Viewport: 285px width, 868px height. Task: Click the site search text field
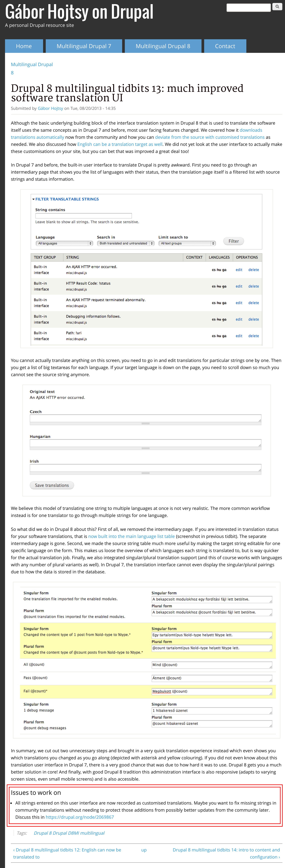pyautogui.click(x=248, y=7)
